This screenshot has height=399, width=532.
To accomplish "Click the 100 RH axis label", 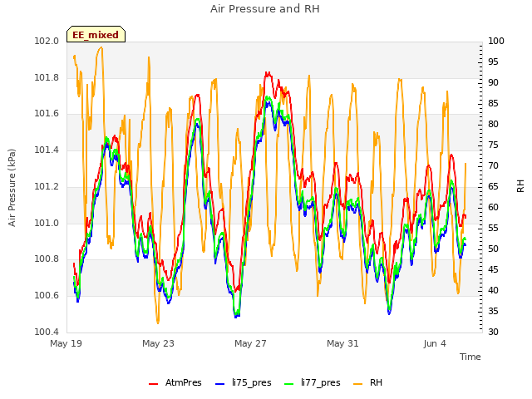I will pyautogui.click(x=496, y=41).
